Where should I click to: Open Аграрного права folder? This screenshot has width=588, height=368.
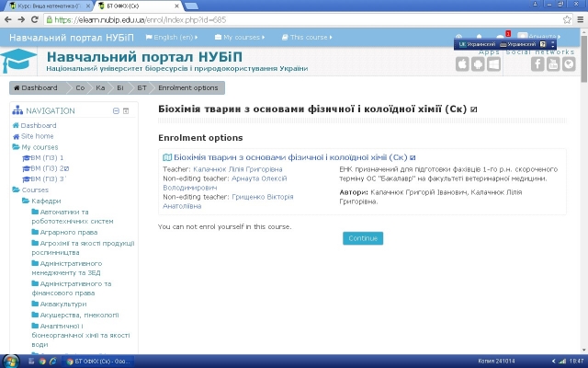click(69, 232)
